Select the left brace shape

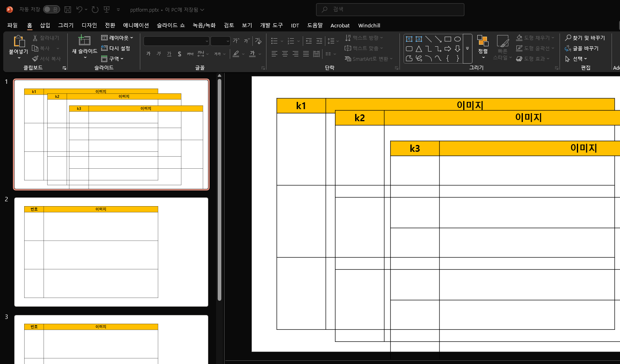448,58
